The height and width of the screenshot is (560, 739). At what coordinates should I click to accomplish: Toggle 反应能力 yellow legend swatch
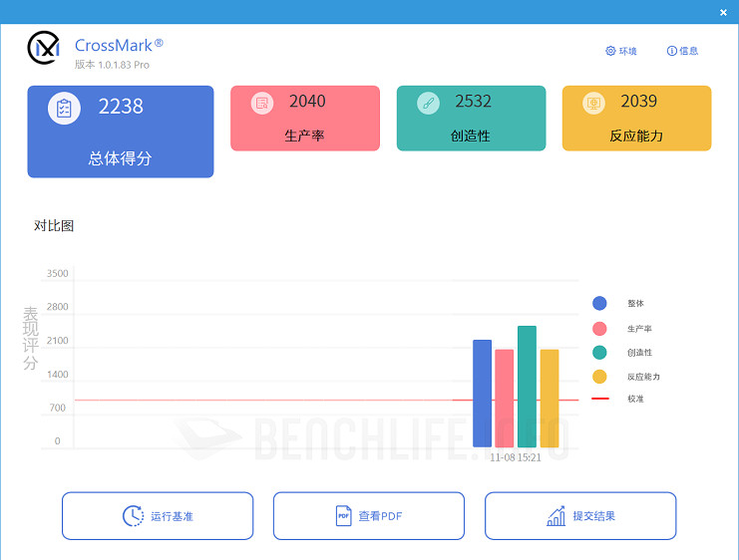(x=599, y=377)
